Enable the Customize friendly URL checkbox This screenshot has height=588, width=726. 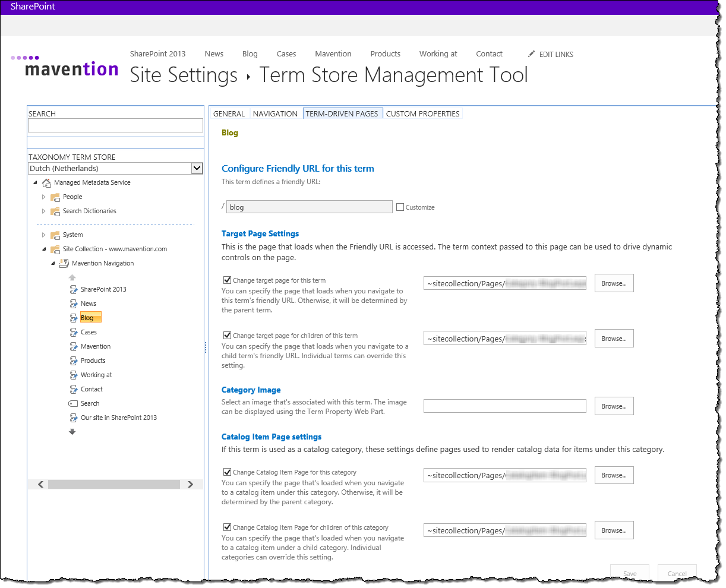400,207
